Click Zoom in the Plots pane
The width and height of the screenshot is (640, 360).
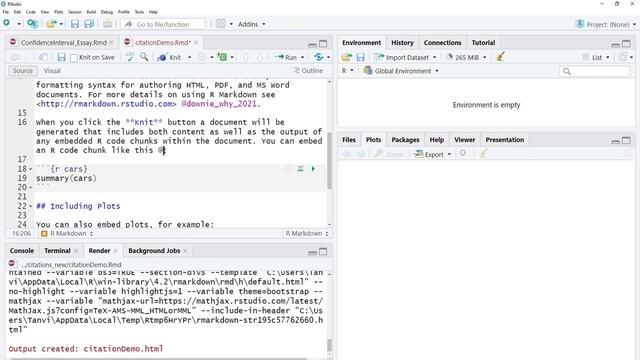click(389, 154)
